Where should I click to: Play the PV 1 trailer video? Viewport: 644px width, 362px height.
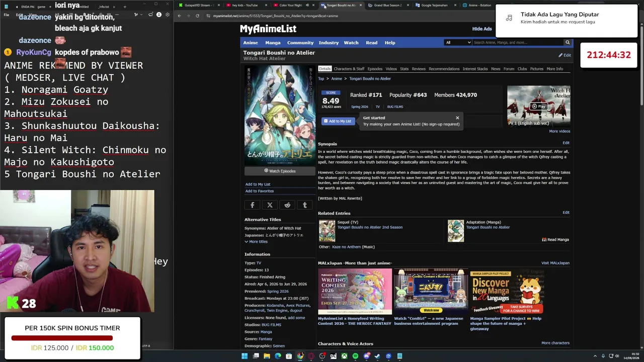(x=538, y=106)
